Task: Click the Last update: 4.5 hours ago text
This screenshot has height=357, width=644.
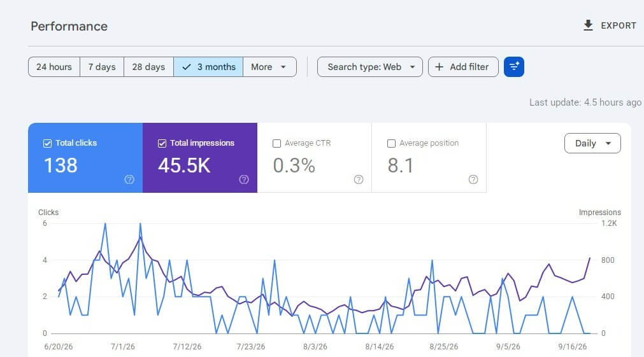Action: 585,102
